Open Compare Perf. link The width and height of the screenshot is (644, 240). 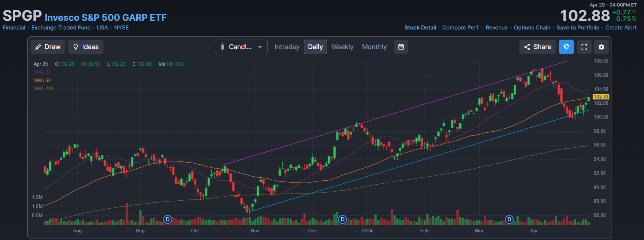point(461,28)
